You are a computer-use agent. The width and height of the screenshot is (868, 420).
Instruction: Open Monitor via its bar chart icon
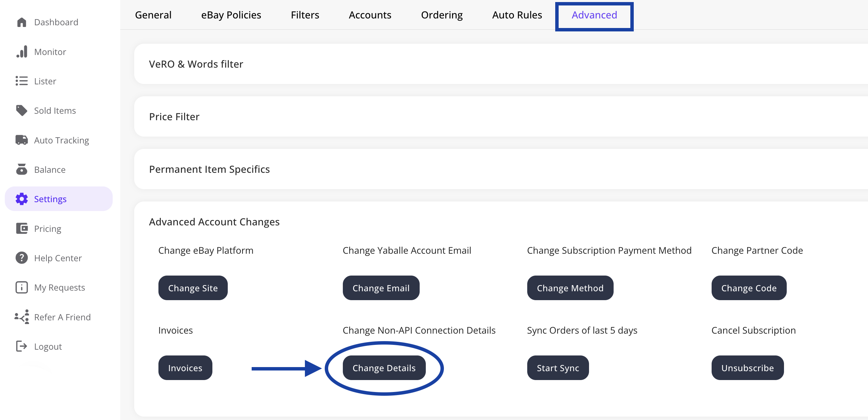pyautogui.click(x=22, y=52)
